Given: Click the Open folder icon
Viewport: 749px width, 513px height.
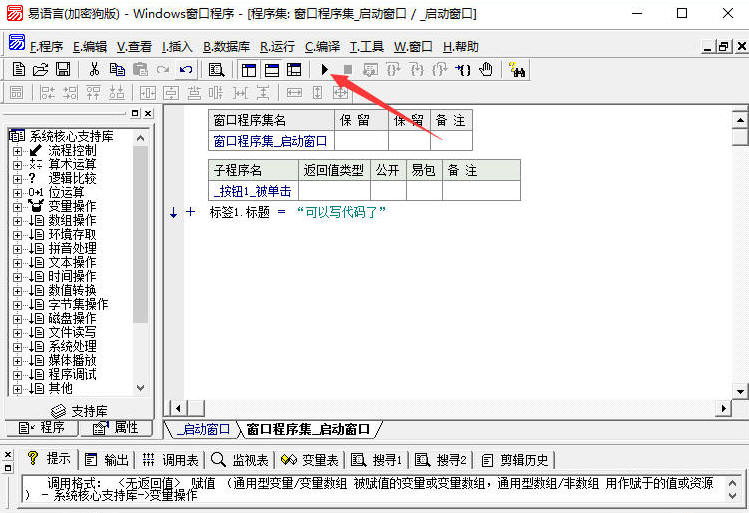Looking at the screenshot, I should (40, 69).
